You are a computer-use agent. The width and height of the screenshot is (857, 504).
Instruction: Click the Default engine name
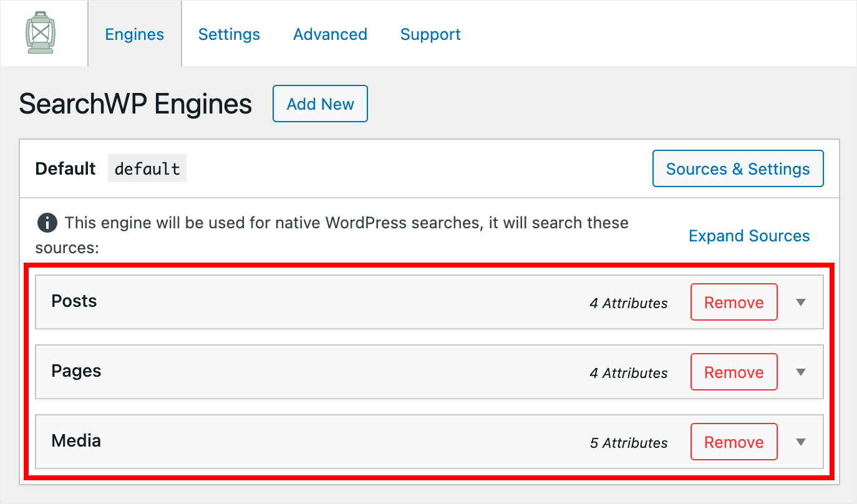pyautogui.click(x=65, y=168)
